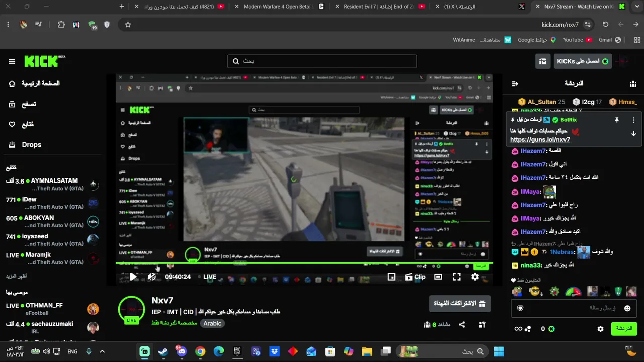The image size is (644, 362).
Task: Open the browse section in the sidebar
Action: coord(23,104)
